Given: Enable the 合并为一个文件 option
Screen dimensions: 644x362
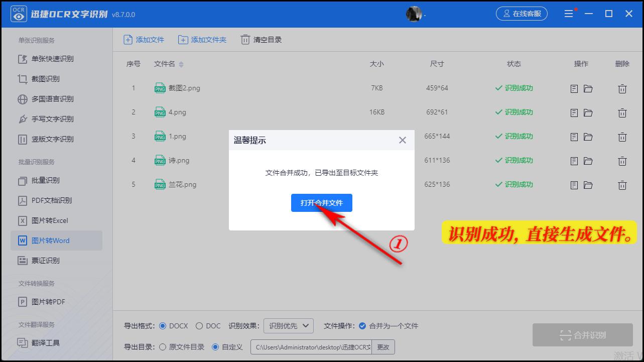Looking at the screenshot, I should (x=362, y=325).
